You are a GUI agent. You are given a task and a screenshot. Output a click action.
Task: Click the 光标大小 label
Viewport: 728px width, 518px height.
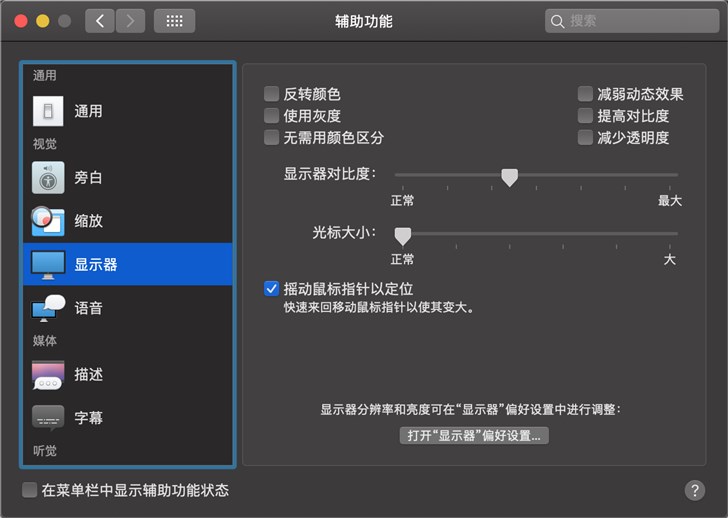[x=344, y=233]
